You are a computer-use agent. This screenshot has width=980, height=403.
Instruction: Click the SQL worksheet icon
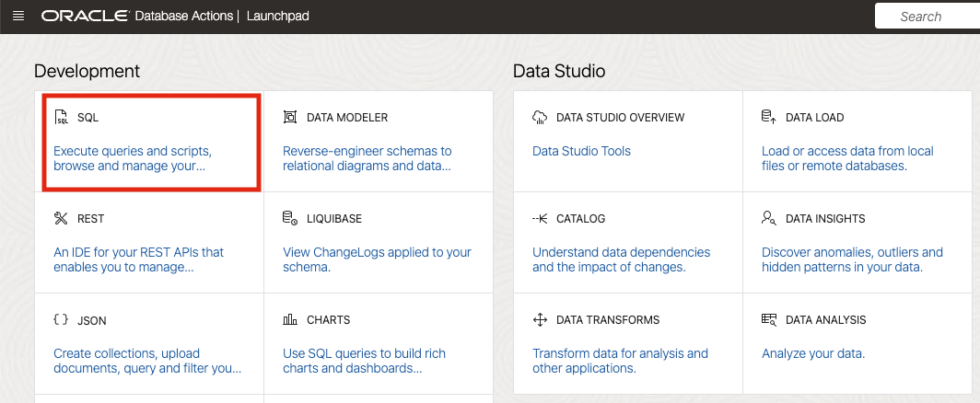[x=62, y=118]
